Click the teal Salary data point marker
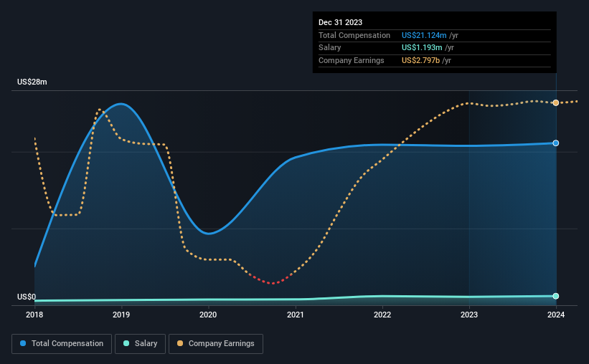Viewport: 589px width, 364px height. tap(555, 296)
